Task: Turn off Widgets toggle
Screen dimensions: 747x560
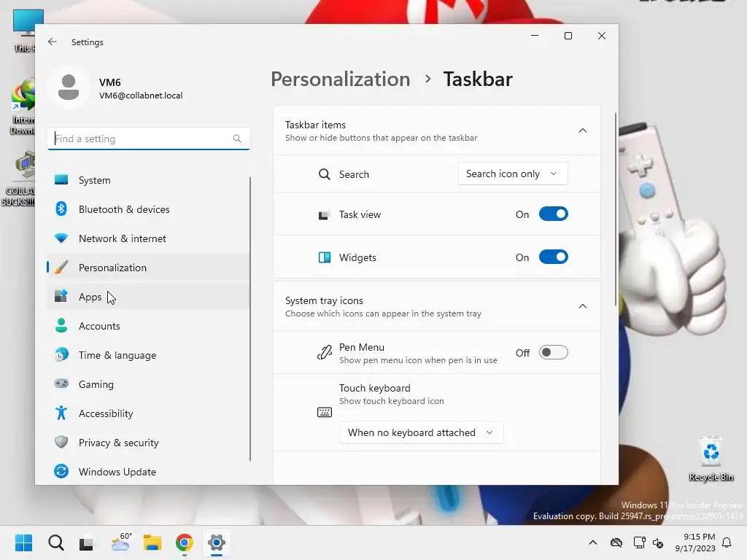Action: coord(553,257)
